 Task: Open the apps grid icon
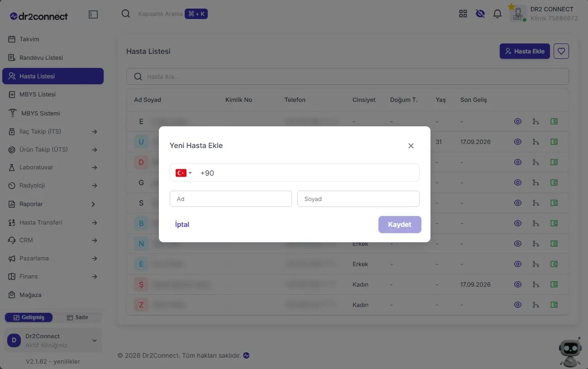463,14
